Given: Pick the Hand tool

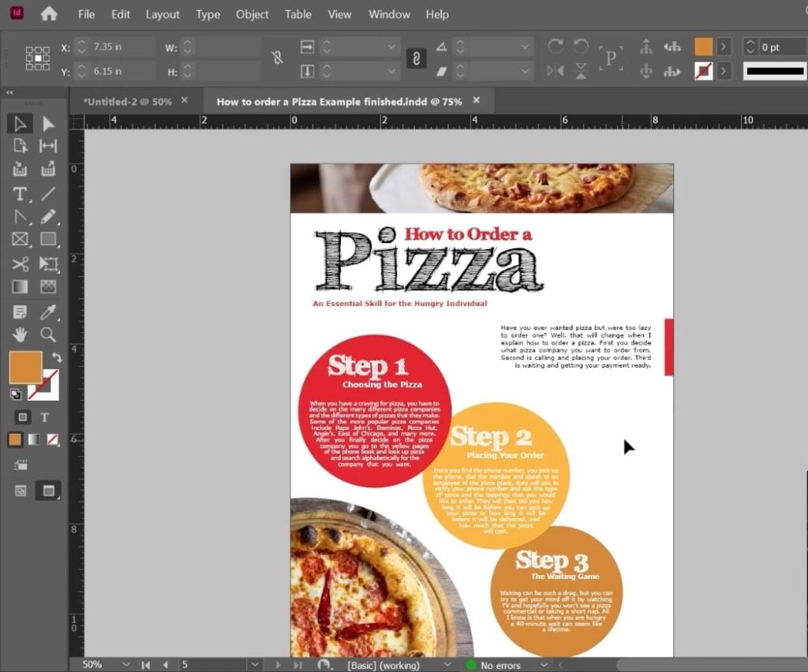Looking at the screenshot, I should (20, 334).
